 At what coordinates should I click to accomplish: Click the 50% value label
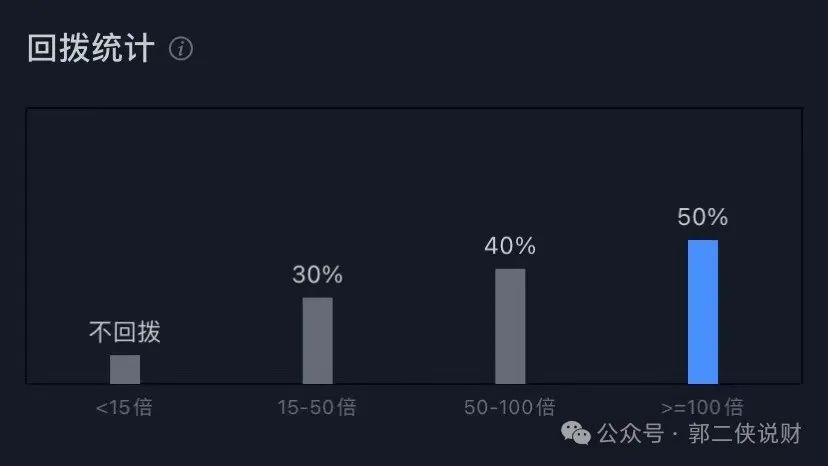(x=703, y=217)
